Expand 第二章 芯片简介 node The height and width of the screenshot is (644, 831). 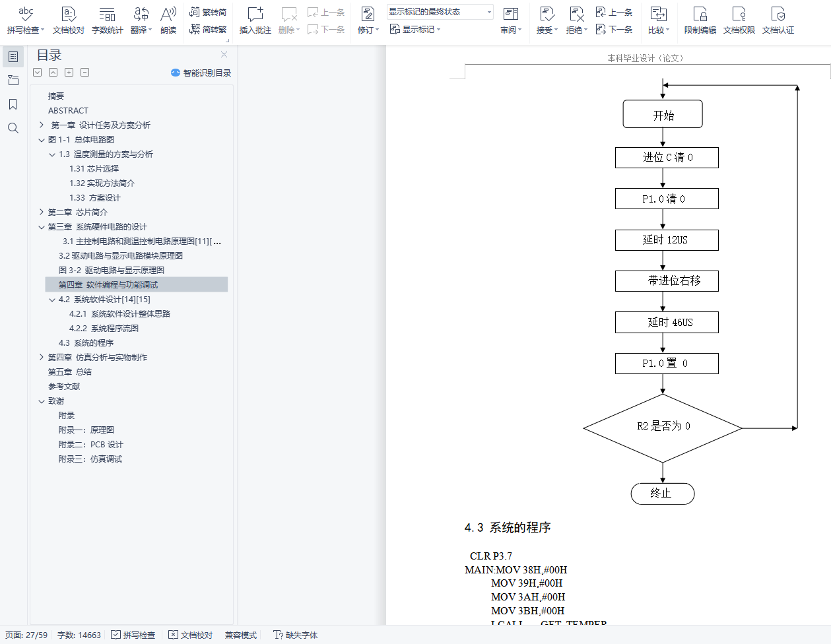click(x=42, y=212)
